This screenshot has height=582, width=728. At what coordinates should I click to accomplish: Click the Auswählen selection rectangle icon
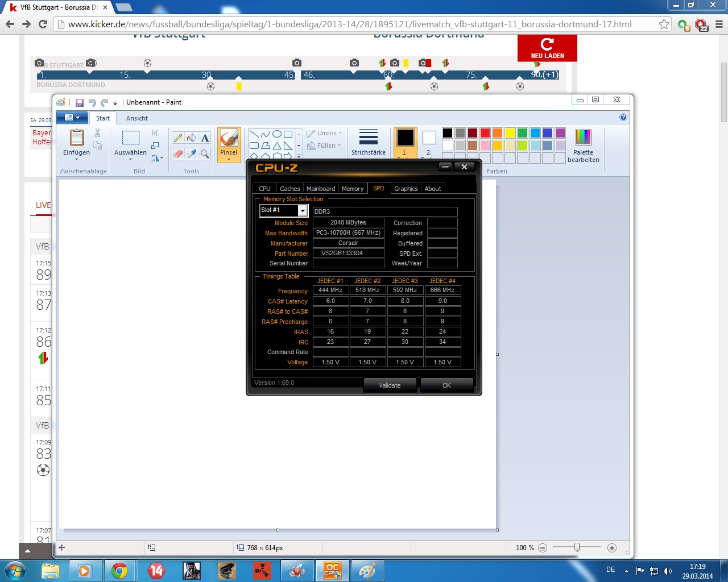131,138
